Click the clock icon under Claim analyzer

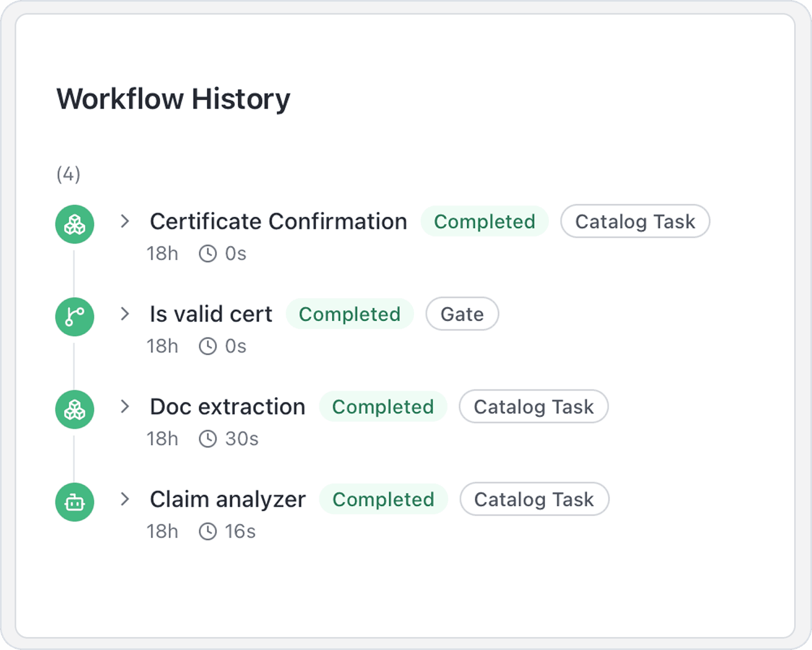click(208, 531)
